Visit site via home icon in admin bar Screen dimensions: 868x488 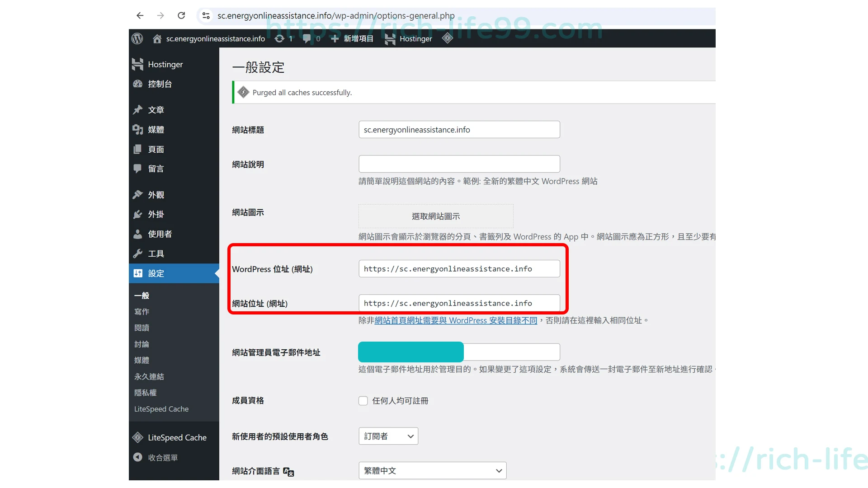click(x=157, y=39)
